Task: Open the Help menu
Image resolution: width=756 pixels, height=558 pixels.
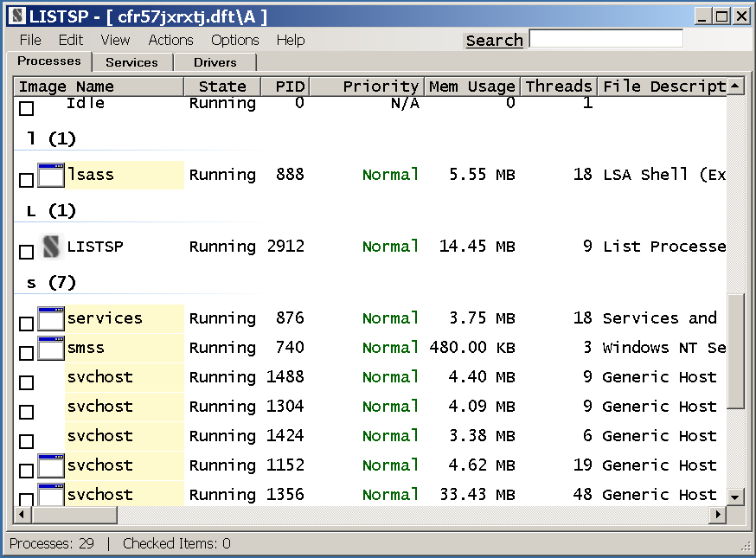Action: tap(291, 40)
